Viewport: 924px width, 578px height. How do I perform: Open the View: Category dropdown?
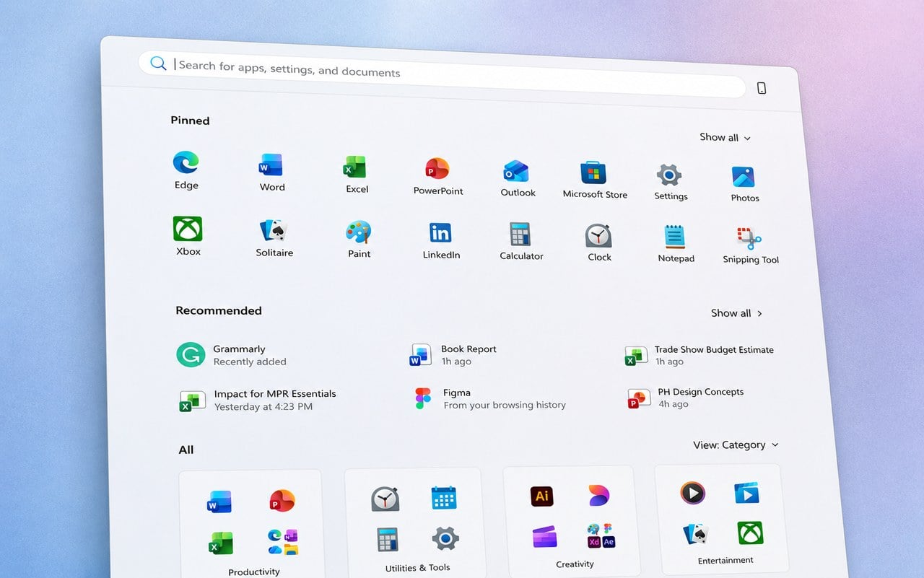pos(736,445)
